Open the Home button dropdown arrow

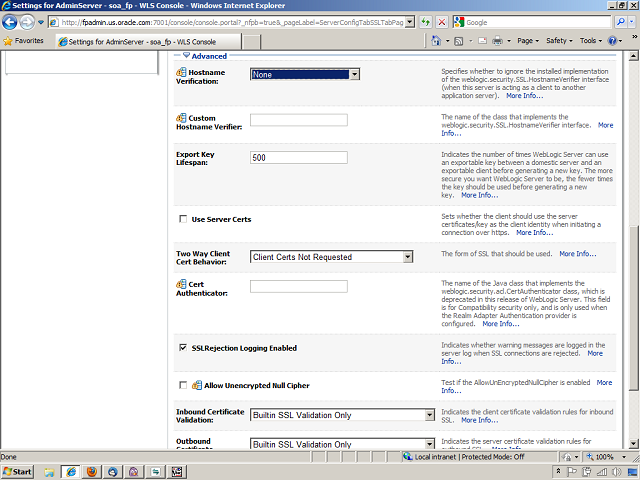[x=447, y=41]
